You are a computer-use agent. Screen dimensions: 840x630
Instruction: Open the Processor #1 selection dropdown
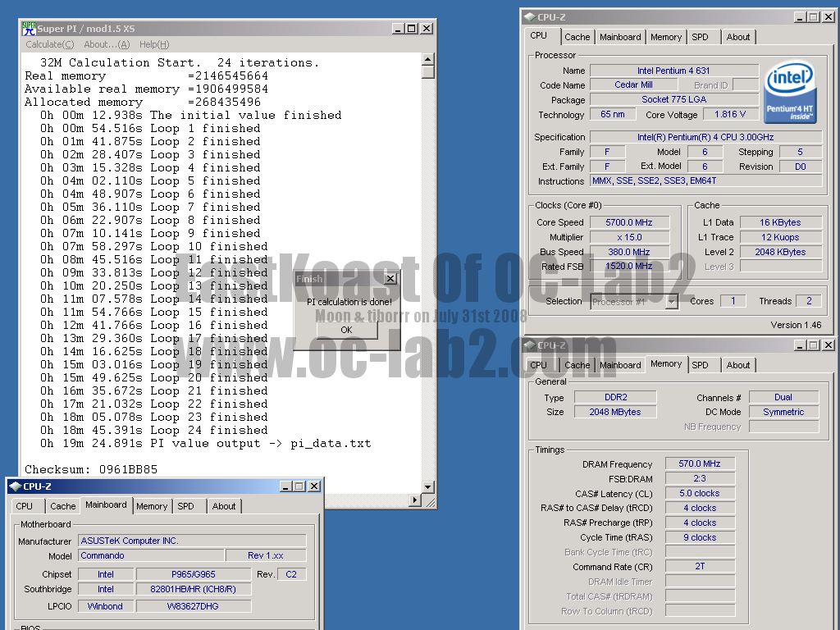click(672, 302)
